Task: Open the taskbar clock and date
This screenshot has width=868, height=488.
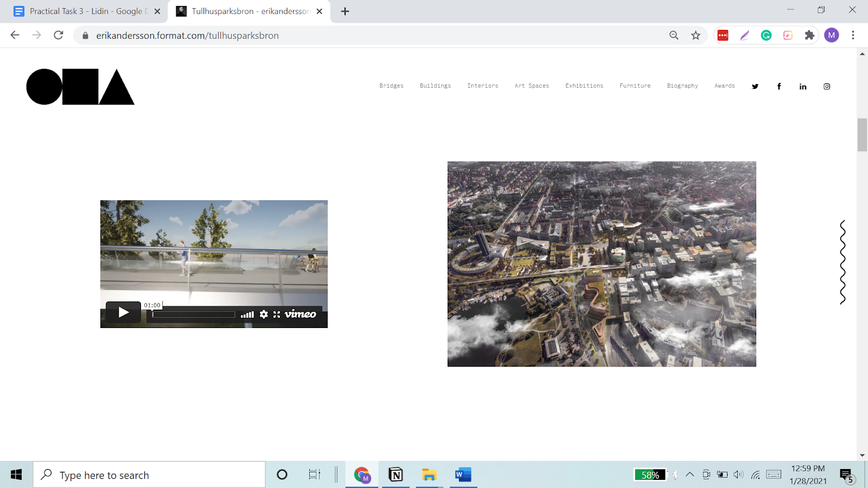Action: pyautogui.click(x=808, y=474)
